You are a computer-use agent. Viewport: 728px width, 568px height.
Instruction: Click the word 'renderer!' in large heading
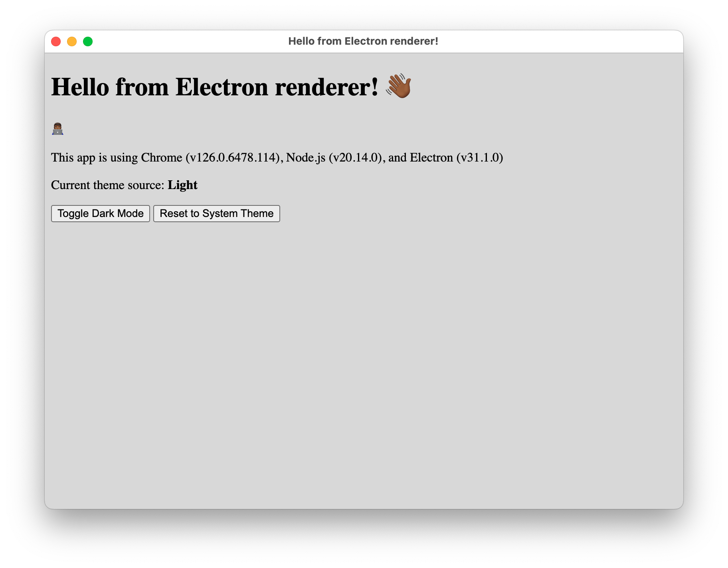[x=326, y=87]
